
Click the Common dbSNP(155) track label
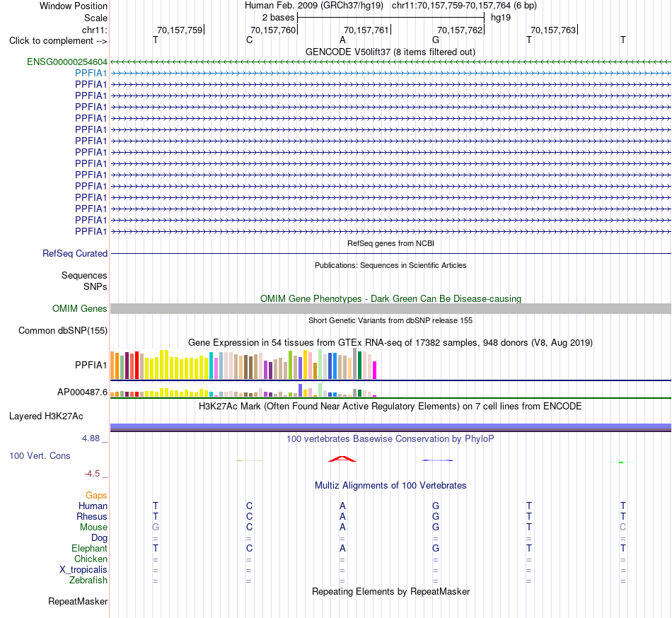[63, 331]
